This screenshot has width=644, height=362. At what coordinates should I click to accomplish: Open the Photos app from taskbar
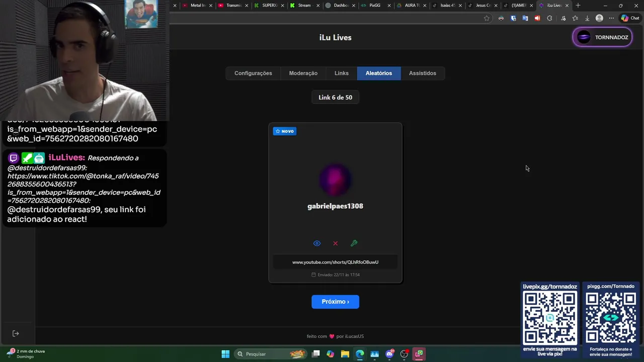pos(374,354)
